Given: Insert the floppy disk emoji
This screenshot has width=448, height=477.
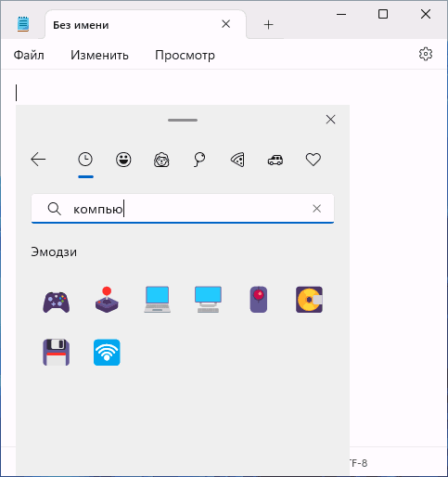Looking at the screenshot, I should click(56, 353).
